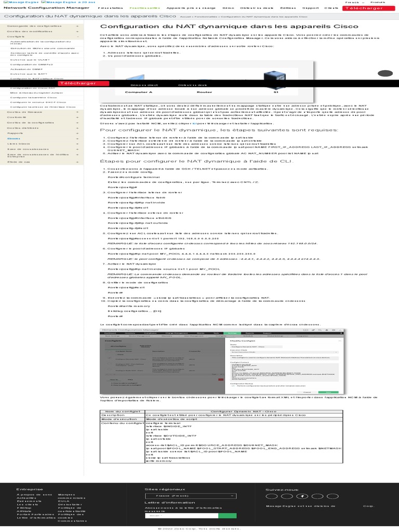Open Affiliate footer link
The image size is (399, 532).
(x=24, y=511)
